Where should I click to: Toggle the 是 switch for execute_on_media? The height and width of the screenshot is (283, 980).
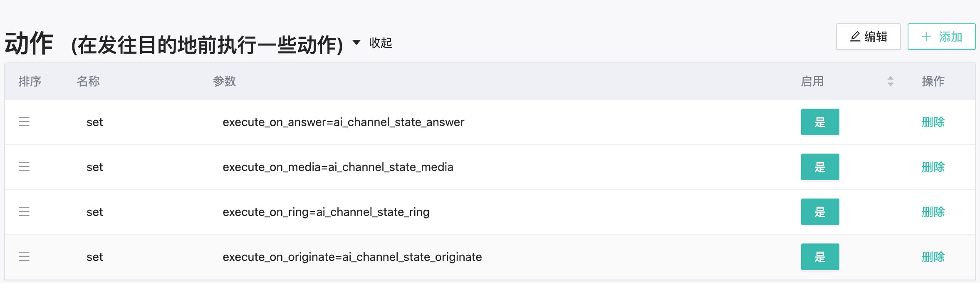tap(820, 167)
